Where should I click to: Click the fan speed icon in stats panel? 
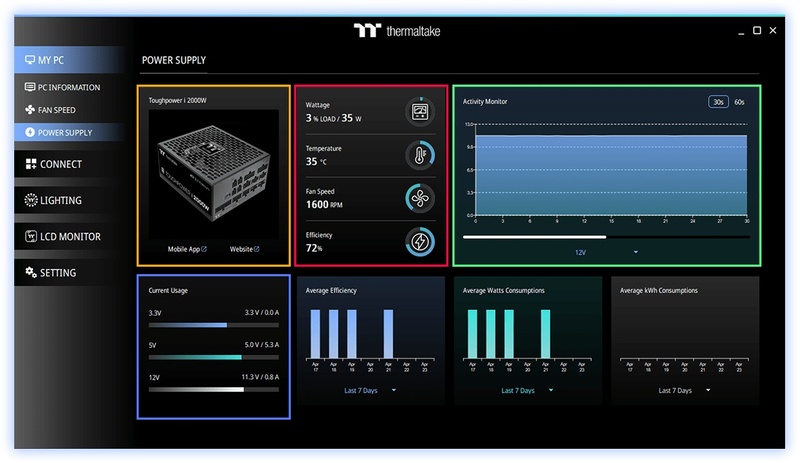(420, 199)
